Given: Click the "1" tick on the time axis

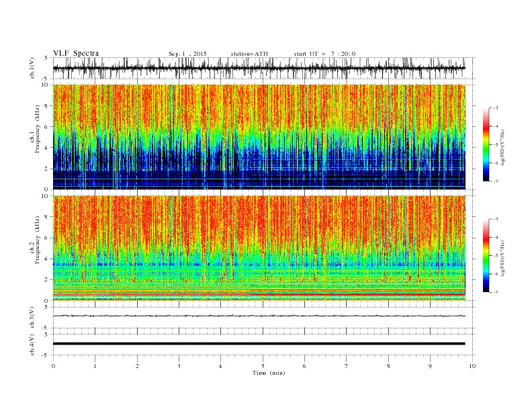Looking at the screenshot, I should coord(95,366).
